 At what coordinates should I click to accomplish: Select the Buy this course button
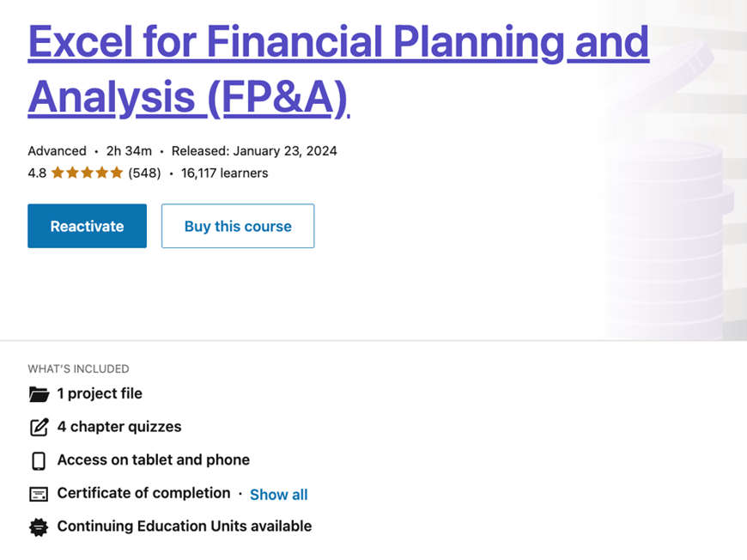238,226
